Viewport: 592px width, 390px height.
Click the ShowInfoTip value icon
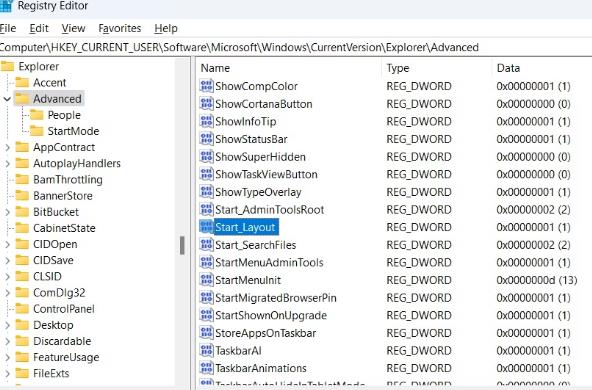point(207,121)
